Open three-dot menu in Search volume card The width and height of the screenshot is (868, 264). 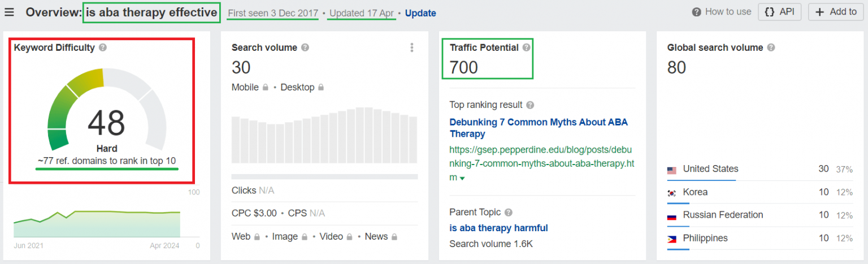pos(412,48)
